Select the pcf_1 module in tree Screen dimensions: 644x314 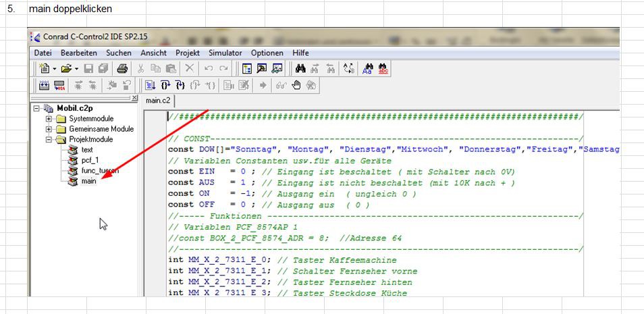coord(88,160)
